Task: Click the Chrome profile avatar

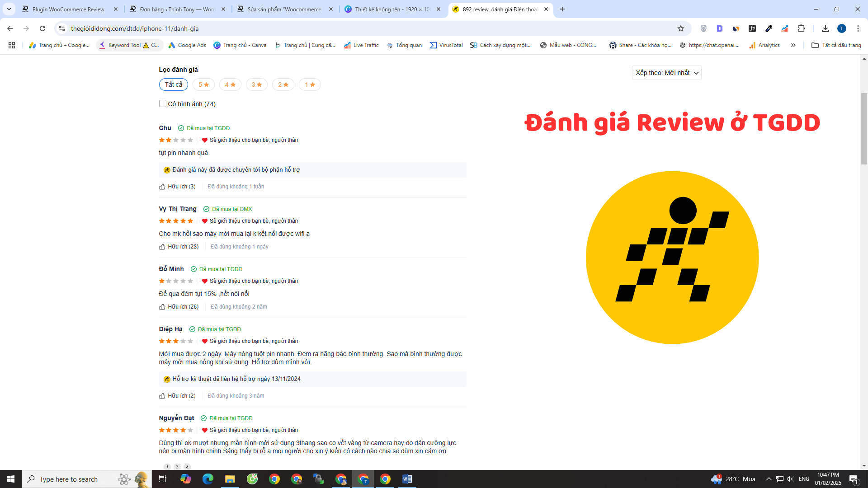Action: 842,28
